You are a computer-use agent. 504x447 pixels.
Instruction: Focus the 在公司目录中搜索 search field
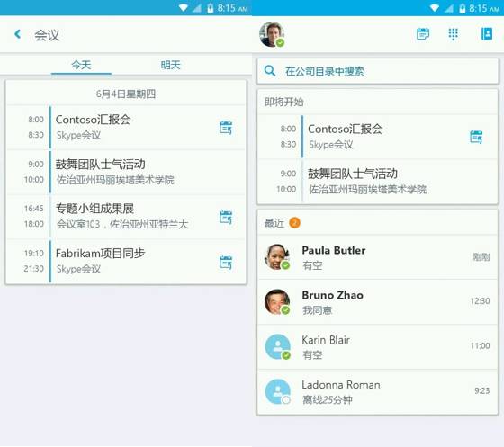coord(378,71)
